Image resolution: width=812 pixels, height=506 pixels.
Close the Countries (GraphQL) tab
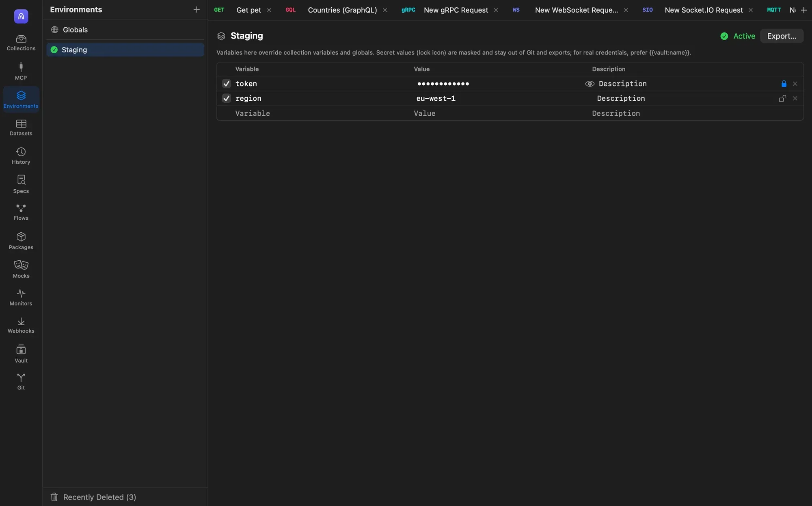pos(385,10)
